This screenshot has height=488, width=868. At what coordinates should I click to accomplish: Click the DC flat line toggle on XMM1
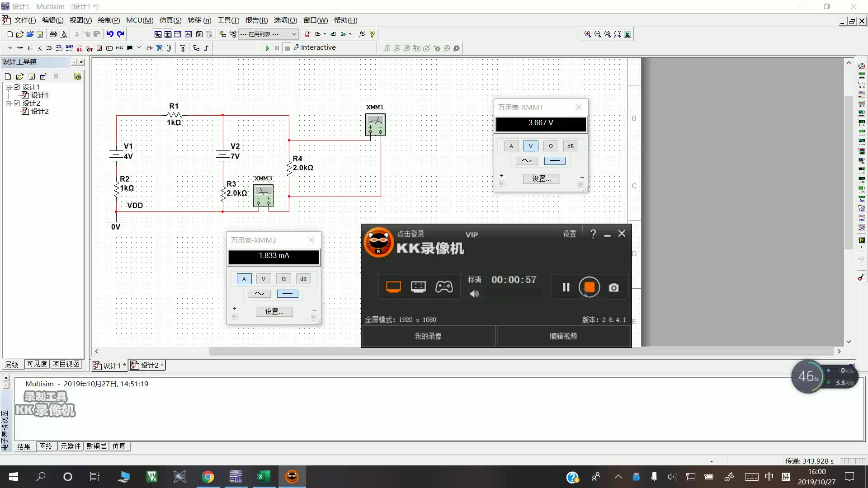coord(554,161)
